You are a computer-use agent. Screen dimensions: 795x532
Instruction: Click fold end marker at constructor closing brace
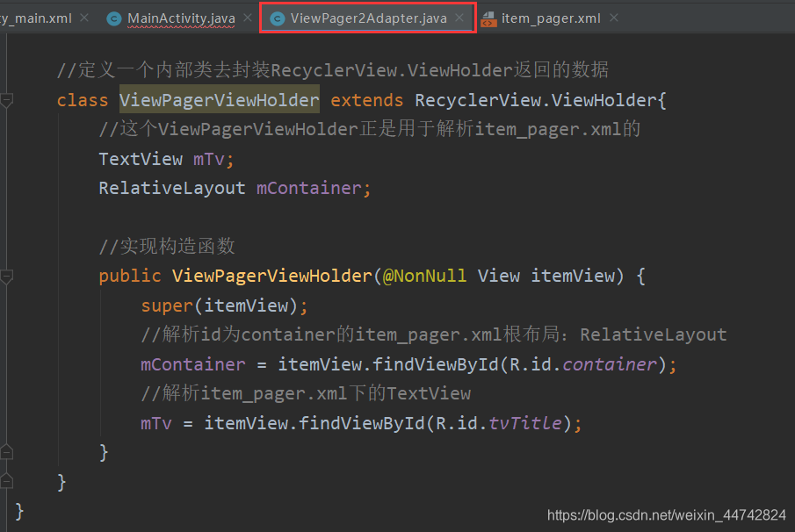[x=7, y=451]
